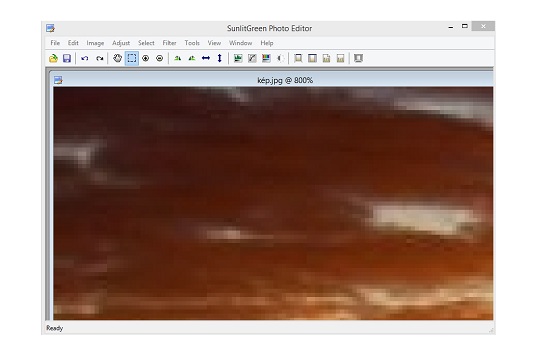Click the Open file folder icon
The image size is (550, 364).
pos(53,58)
